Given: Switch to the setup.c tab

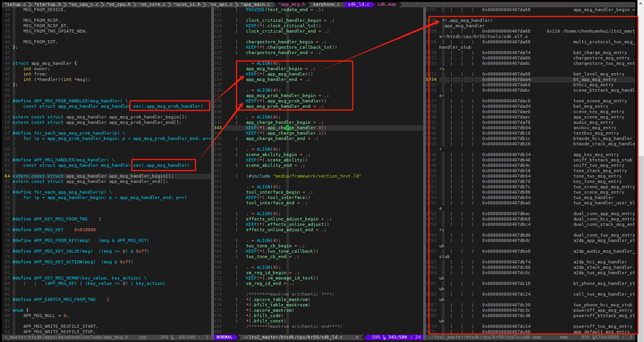Looking at the screenshot, I should coord(16,4).
